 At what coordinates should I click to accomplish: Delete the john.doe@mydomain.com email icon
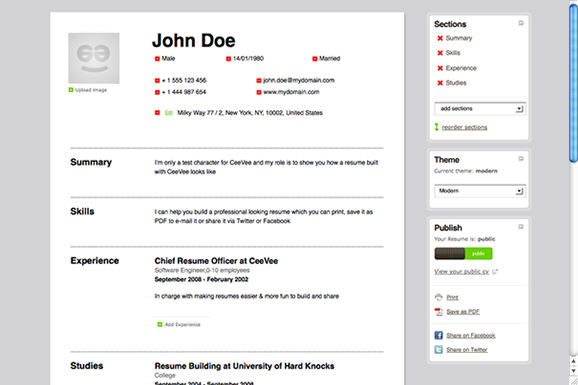tap(258, 80)
